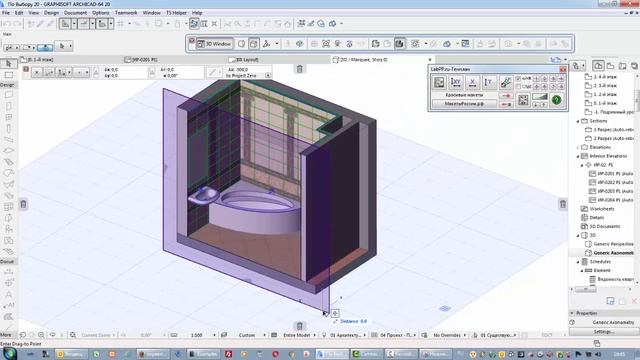Select the 3D Documents navigator item

pos(601,227)
